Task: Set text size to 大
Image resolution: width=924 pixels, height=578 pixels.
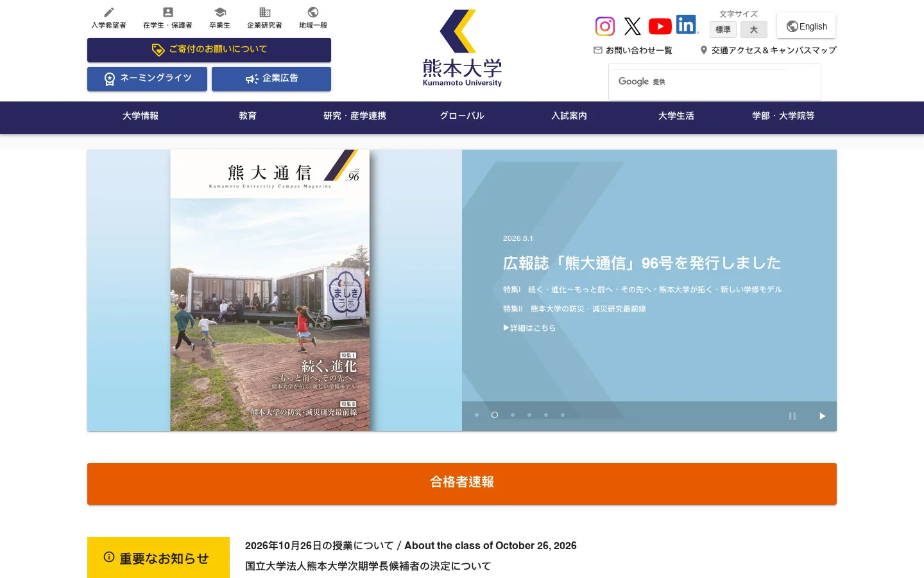Action: pyautogui.click(x=754, y=30)
